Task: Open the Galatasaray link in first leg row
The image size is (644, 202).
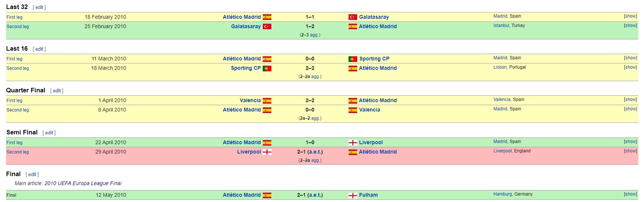Action: 374,17
